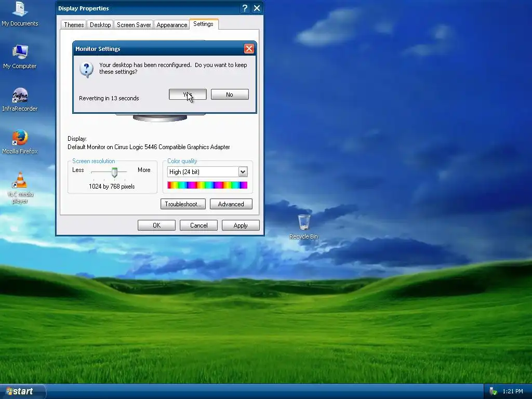Click the 'More' resolution label
The height and width of the screenshot is (399, 532).
pyautogui.click(x=144, y=170)
